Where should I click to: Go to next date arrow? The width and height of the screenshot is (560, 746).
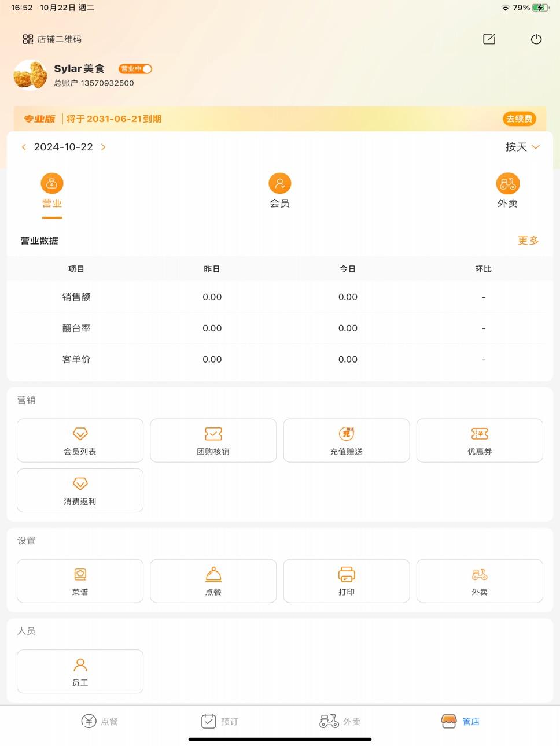pyautogui.click(x=104, y=147)
